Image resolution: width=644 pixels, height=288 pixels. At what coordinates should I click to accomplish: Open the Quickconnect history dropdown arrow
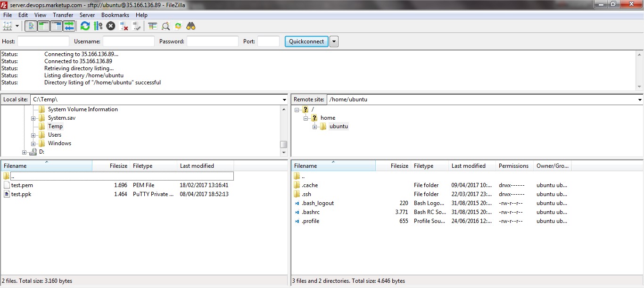click(334, 41)
